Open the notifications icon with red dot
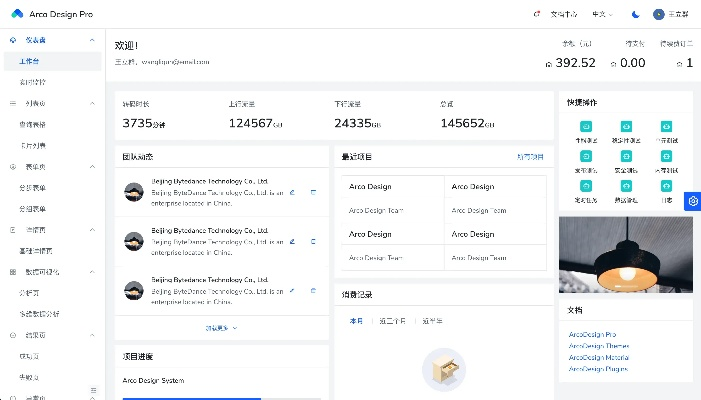The width and height of the screenshot is (701, 400). (537, 14)
